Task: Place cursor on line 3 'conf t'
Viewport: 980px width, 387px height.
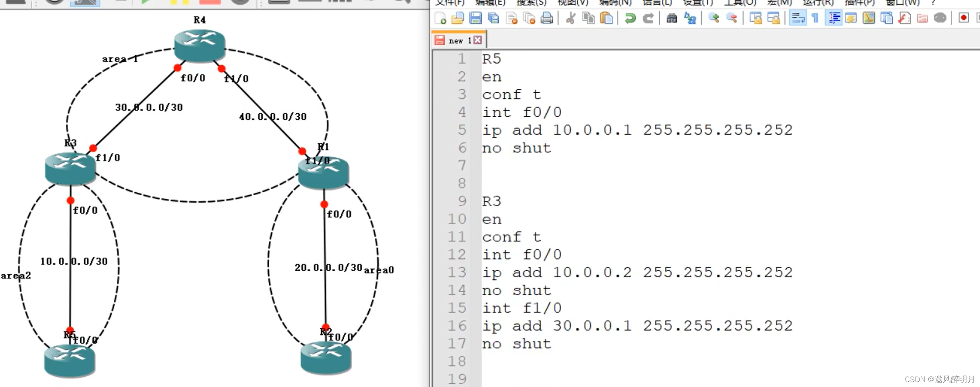Action: tap(512, 95)
